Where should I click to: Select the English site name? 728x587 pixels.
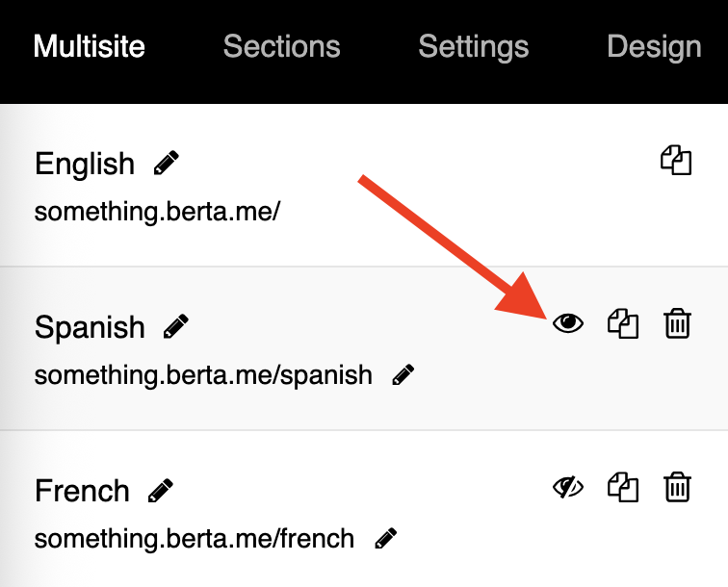click(x=85, y=164)
